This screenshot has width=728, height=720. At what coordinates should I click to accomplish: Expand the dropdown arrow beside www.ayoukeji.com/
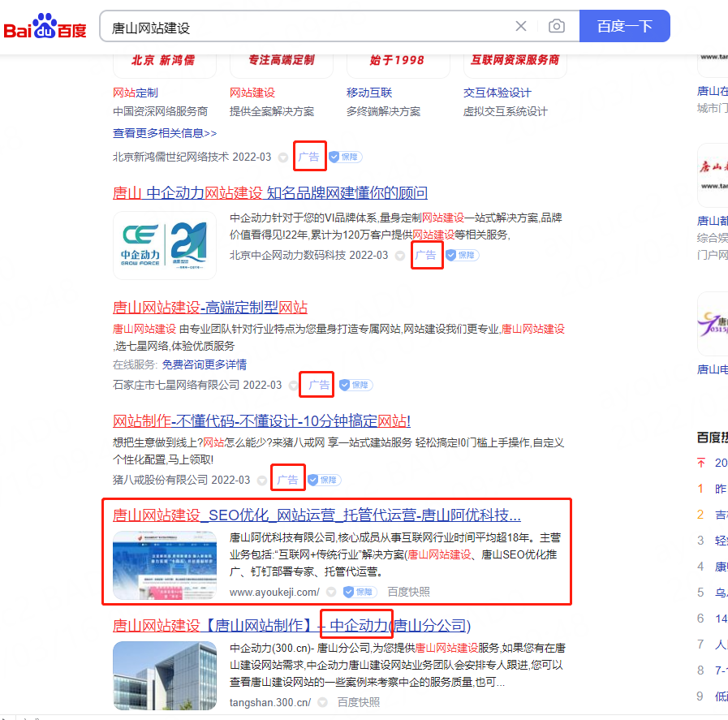331,592
